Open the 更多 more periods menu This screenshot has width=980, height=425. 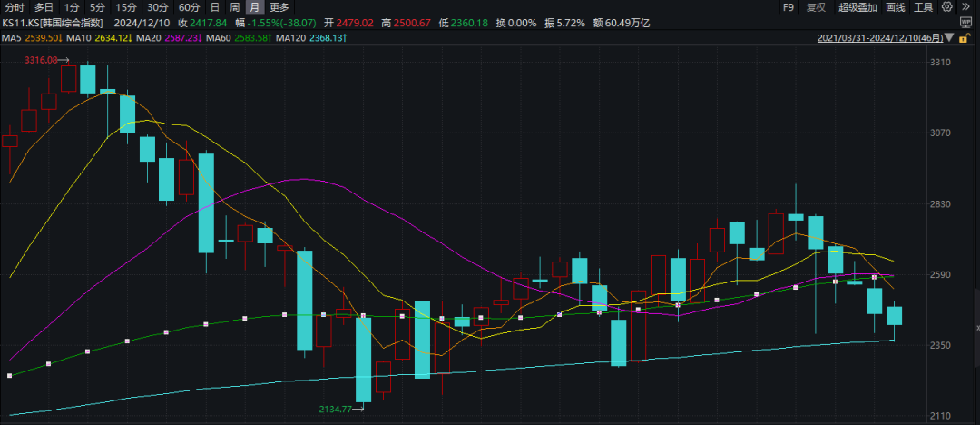pos(279,7)
